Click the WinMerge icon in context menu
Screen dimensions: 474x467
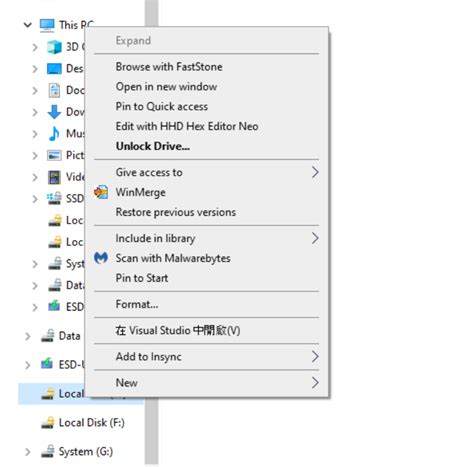[101, 192]
